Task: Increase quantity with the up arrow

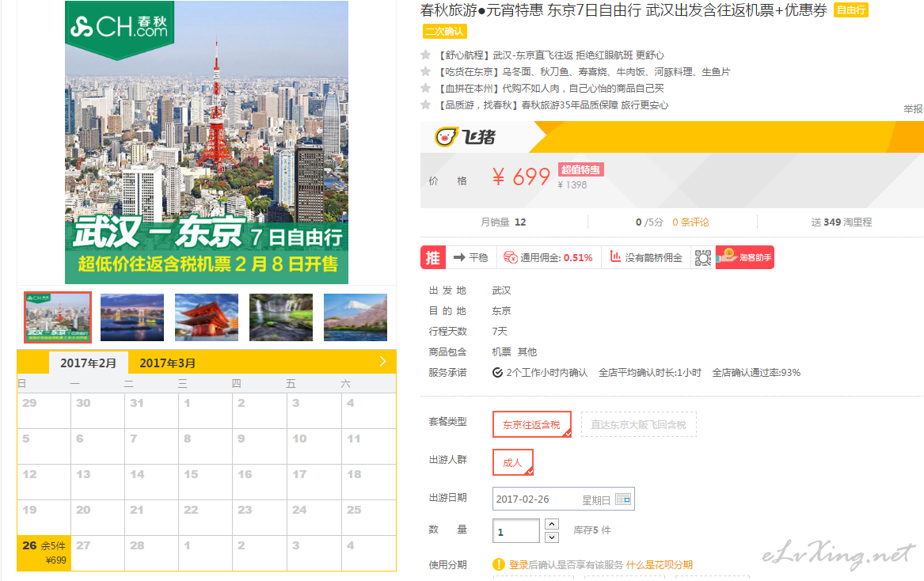Action: point(552,524)
